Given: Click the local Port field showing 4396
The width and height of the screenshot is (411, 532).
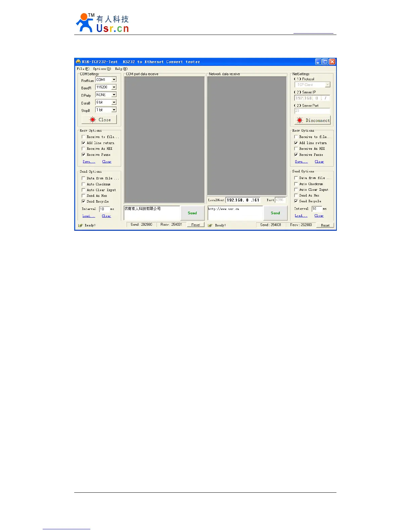Looking at the screenshot, I should click(280, 200).
